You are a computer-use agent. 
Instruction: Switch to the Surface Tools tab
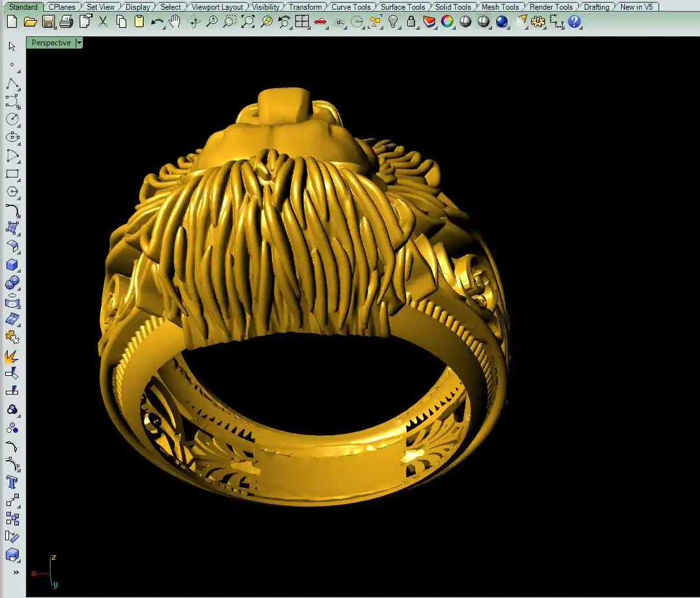[402, 6]
